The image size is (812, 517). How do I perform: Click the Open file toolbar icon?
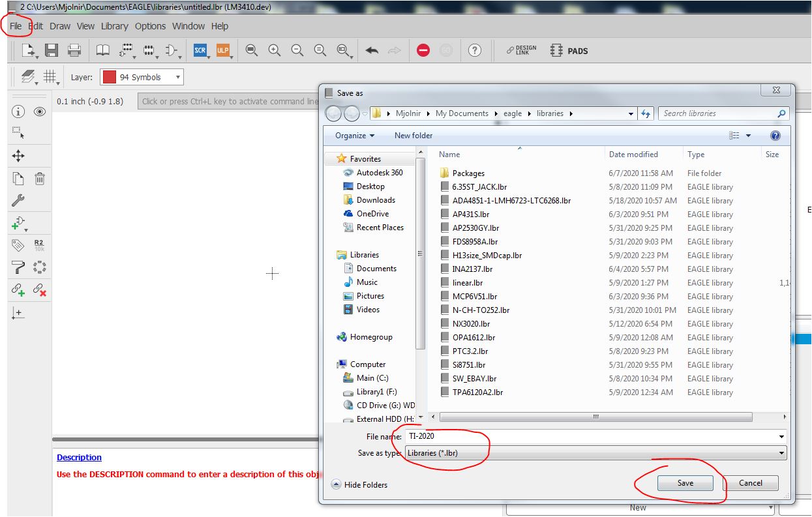pyautogui.click(x=29, y=50)
